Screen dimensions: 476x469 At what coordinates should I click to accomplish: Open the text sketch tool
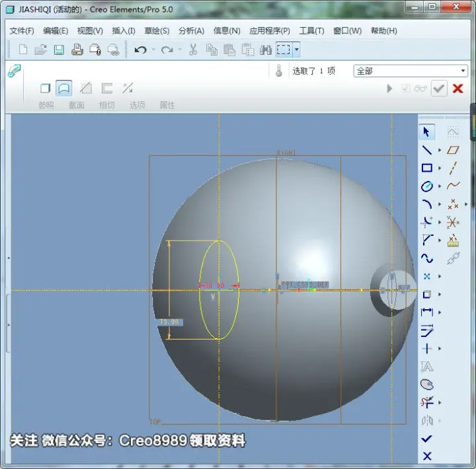(427, 367)
